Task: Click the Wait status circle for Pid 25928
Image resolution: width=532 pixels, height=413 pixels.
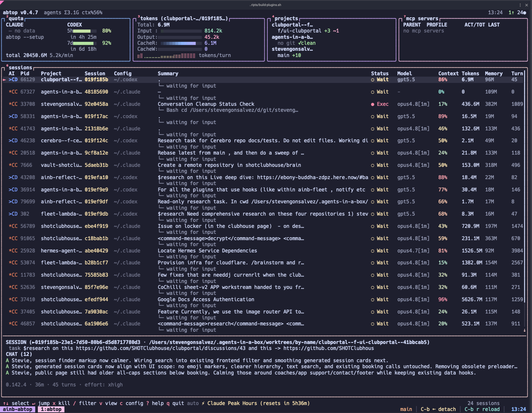Action: click(x=373, y=251)
